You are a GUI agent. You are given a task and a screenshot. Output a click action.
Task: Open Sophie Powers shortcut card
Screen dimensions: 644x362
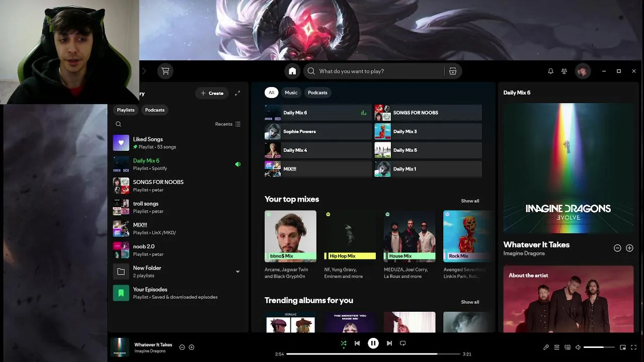click(x=318, y=132)
